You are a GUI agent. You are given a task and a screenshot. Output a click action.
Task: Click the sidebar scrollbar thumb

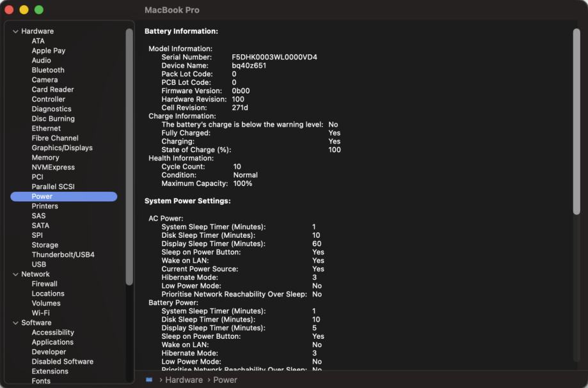tap(129, 157)
